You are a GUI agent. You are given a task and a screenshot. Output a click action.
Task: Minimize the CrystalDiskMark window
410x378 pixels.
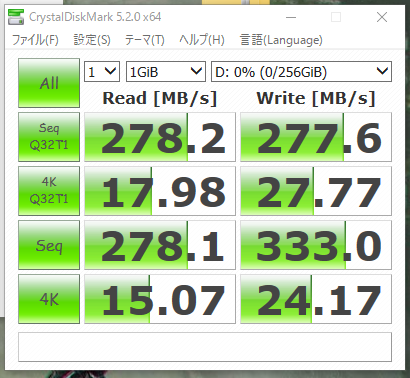(291, 17)
